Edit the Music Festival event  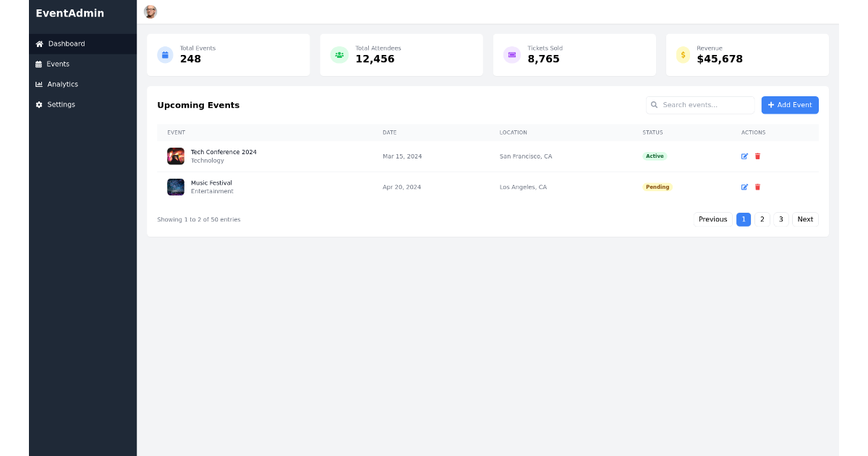tap(744, 187)
